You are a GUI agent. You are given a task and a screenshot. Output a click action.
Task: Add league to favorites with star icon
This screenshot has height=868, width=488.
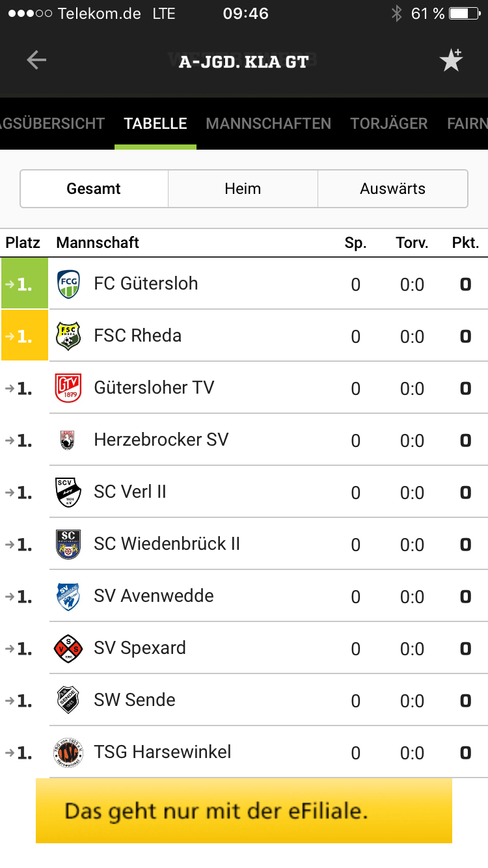pos(451,61)
